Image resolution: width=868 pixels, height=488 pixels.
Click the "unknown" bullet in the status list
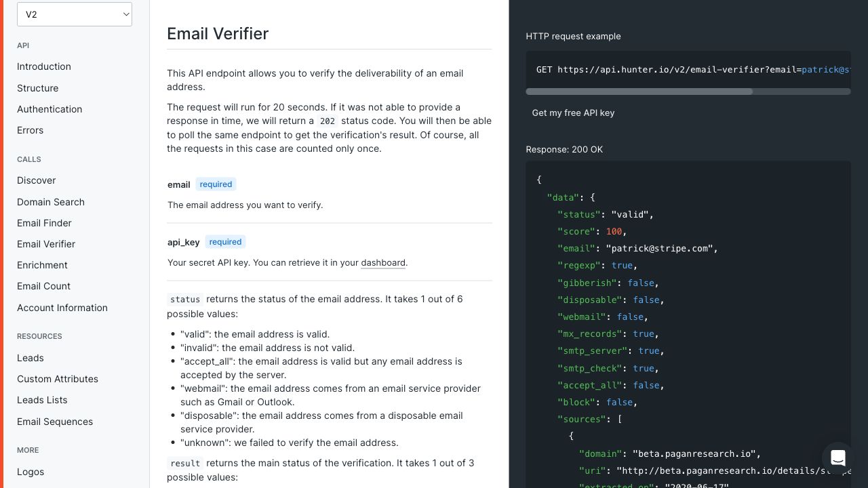click(x=290, y=443)
